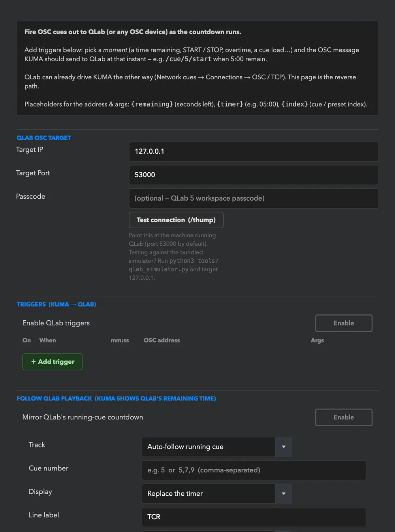The width and height of the screenshot is (395, 532).
Task: Click the 'Display' label
Action: pyautogui.click(x=40, y=492)
